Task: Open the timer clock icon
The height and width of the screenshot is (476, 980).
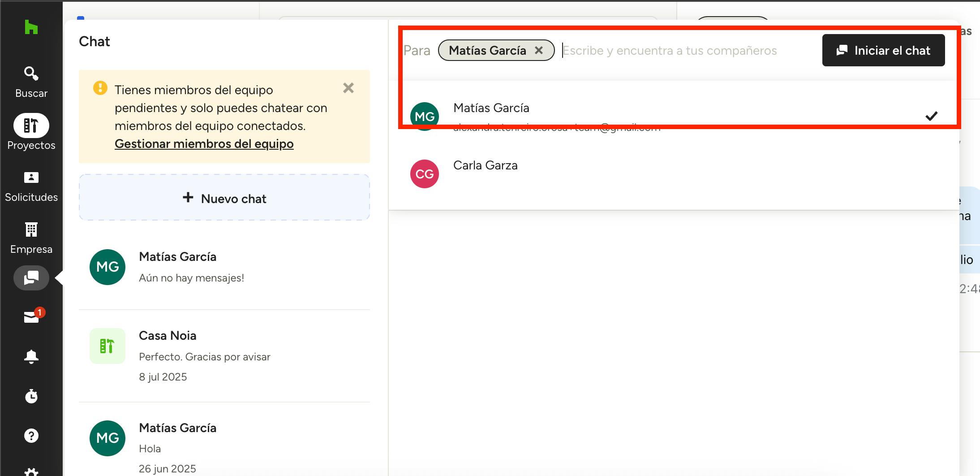Action: coord(31,396)
